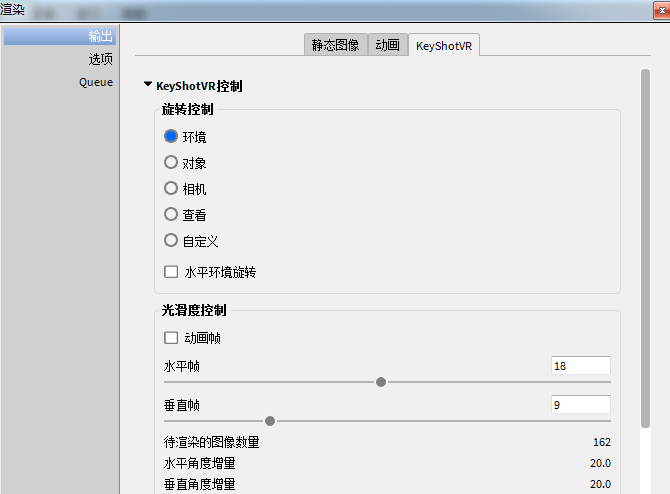Click the vertical scrollbar of the panel

pos(645,248)
